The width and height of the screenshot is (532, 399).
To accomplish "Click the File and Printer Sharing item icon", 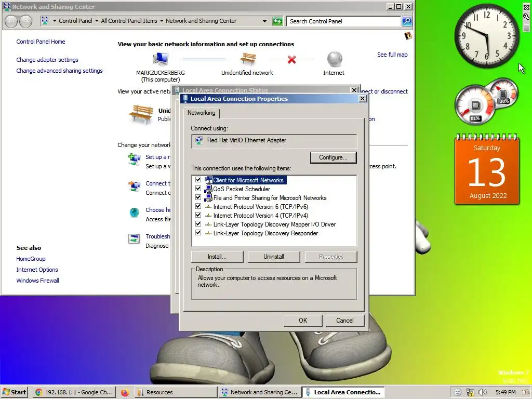I will click(x=208, y=198).
